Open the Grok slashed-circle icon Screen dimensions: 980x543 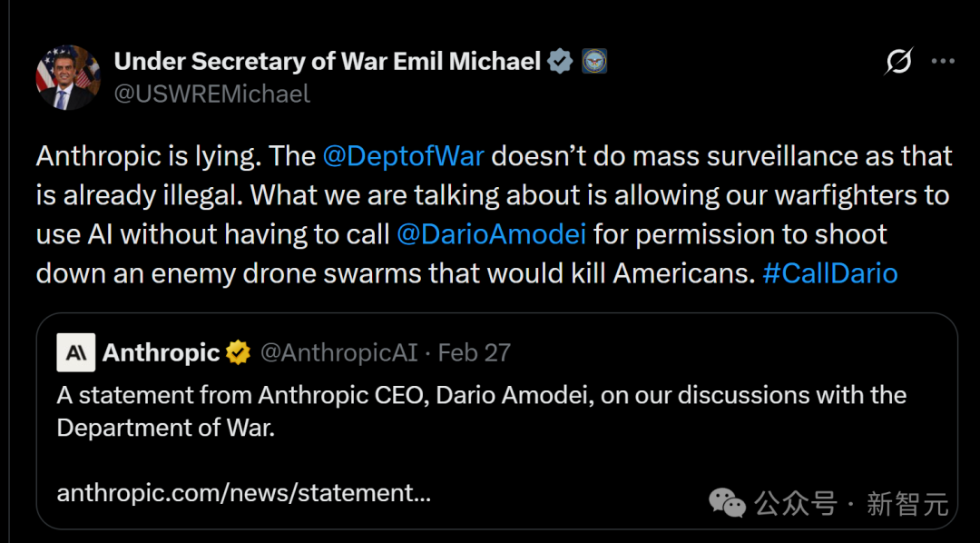[898, 62]
